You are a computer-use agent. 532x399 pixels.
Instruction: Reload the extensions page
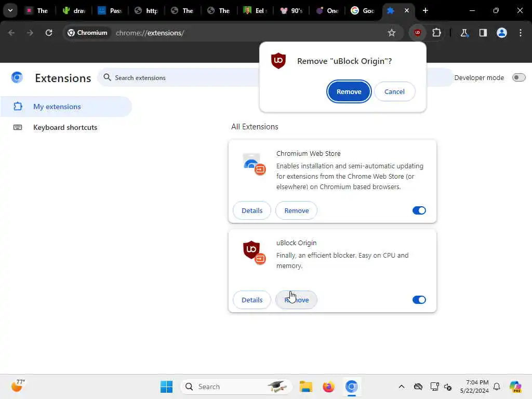49,33
